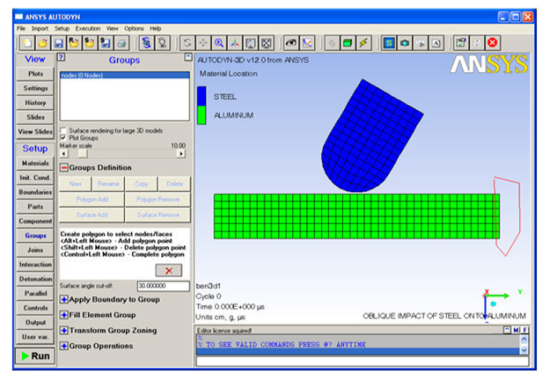The width and height of the screenshot is (550, 377).
Task: Click the Run button
Action: point(35,356)
